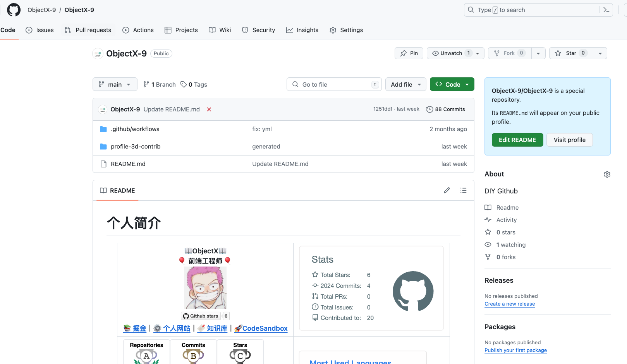
Task: Click the Stats card GitHub logo
Action: [x=413, y=291]
